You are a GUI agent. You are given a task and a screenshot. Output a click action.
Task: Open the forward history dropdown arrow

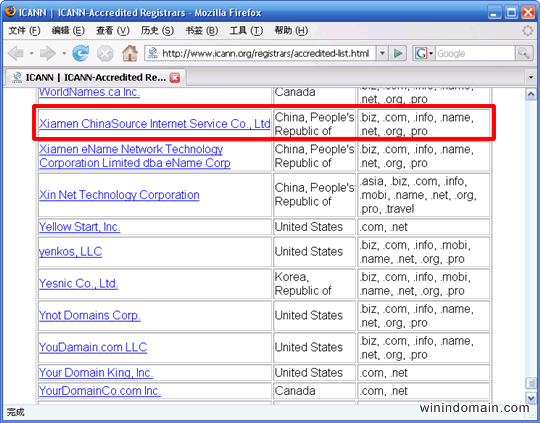point(64,53)
